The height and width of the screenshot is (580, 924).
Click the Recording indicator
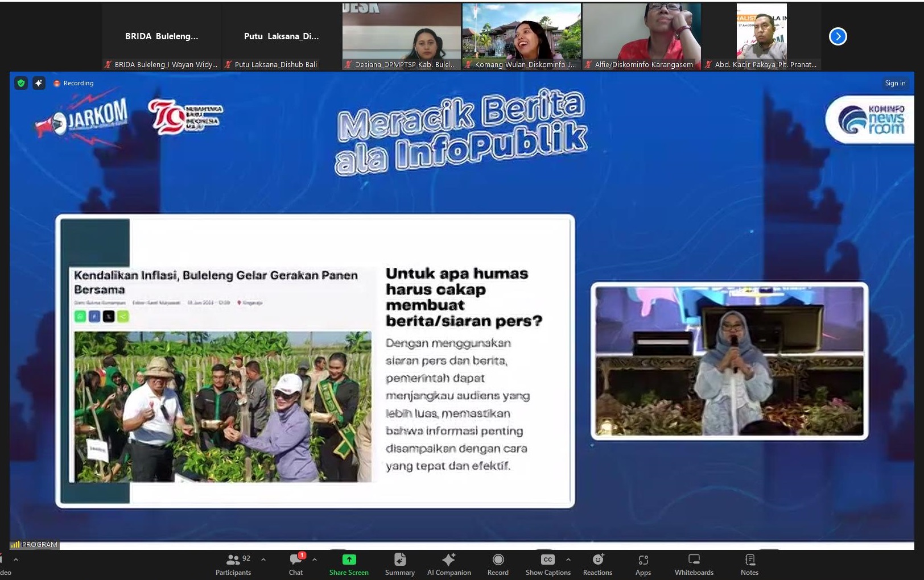(x=73, y=83)
